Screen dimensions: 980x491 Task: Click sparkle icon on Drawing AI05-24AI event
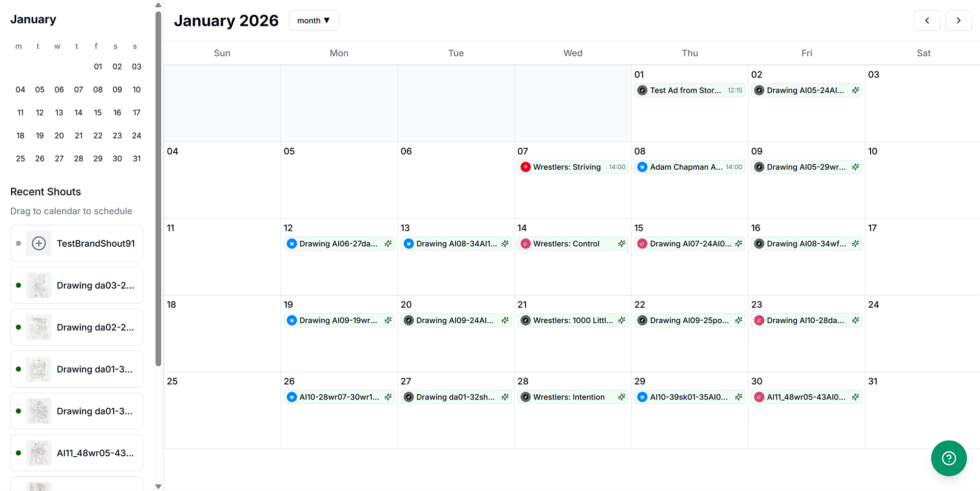click(x=856, y=91)
